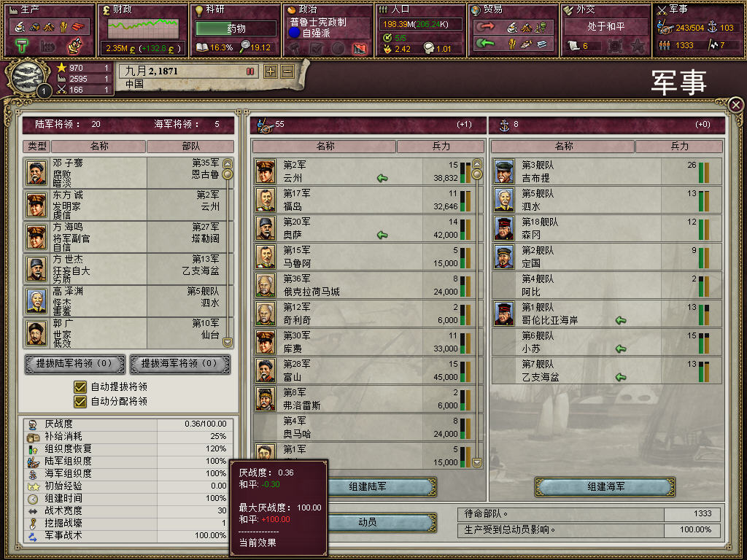The height and width of the screenshot is (560, 747).
Task: Decrease game speed with minus button
Action: [x=287, y=71]
